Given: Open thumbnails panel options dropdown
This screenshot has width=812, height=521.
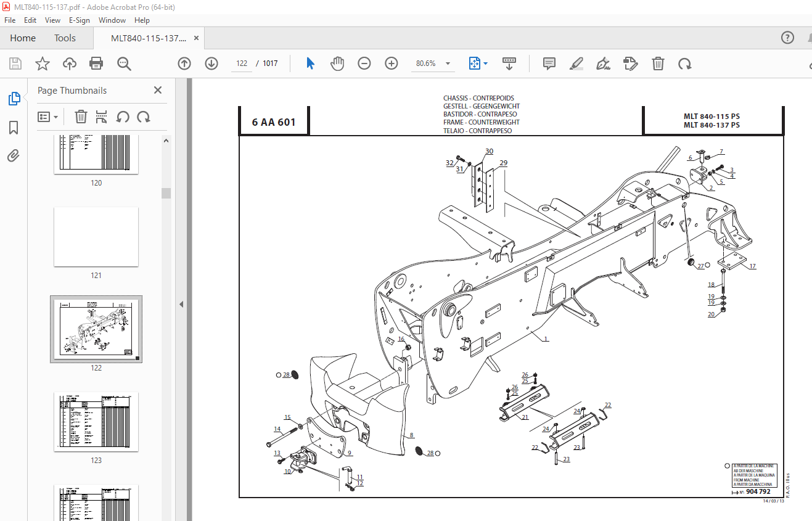Looking at the screenshot, I should 47,117.
